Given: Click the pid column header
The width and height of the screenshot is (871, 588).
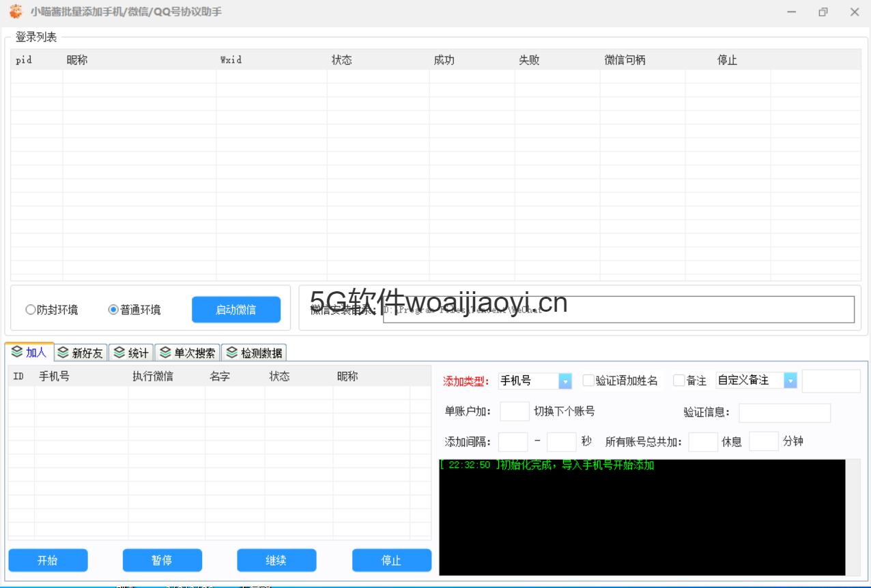Looking at the screenshot, I should pos(37,60).
